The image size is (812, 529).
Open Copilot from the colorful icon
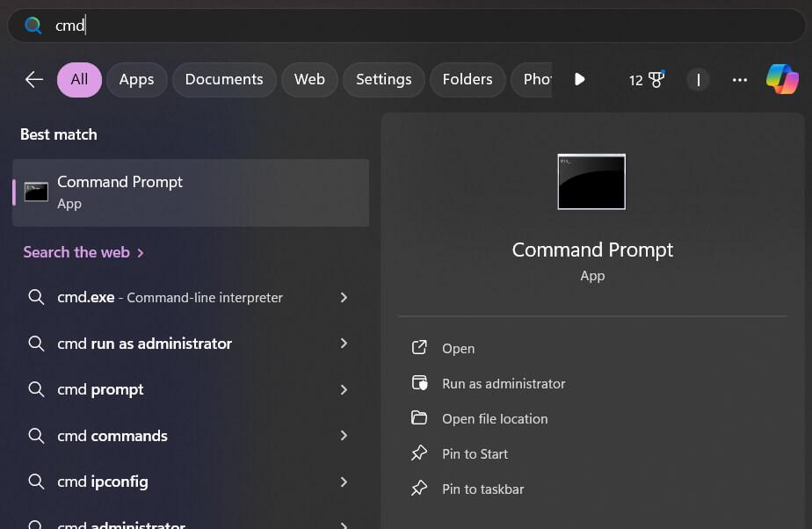point(782,79)
